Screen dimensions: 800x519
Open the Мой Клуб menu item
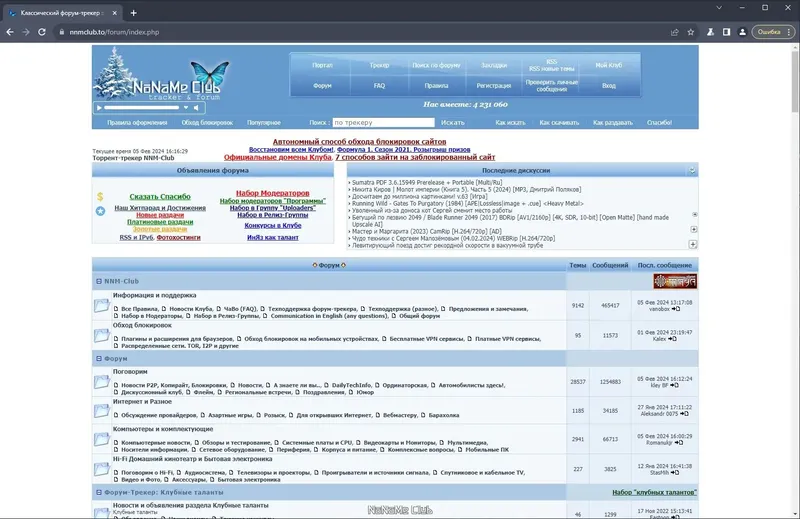(609, 65)
